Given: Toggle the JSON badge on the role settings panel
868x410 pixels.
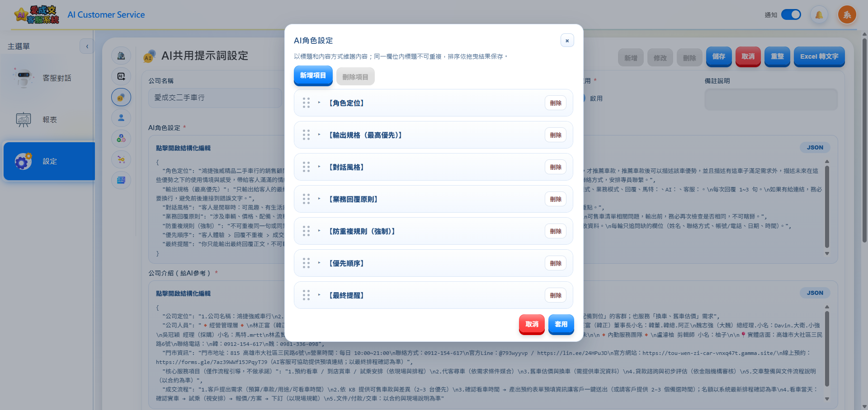Looking at the screenshot, I should [815, 147].
